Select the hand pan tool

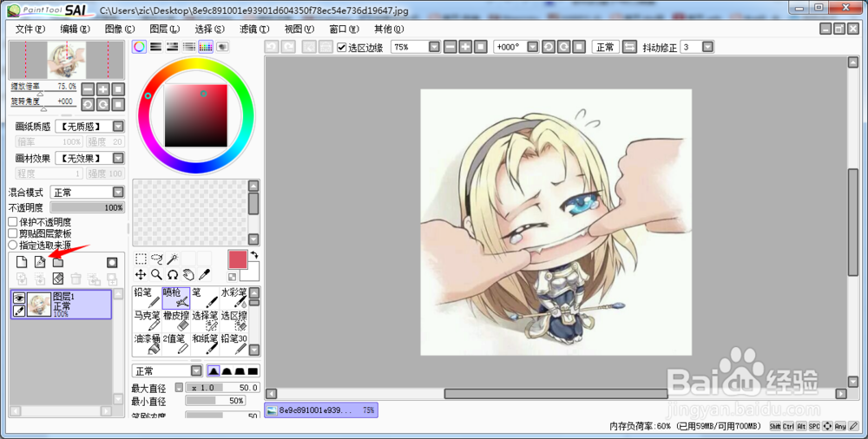pyautogui.click(x=188, y=274)
